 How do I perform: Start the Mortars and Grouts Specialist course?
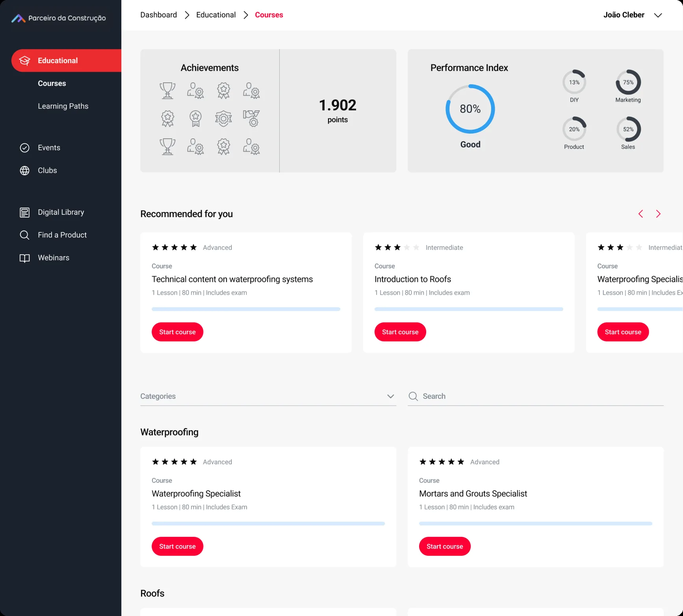[445, 546]
